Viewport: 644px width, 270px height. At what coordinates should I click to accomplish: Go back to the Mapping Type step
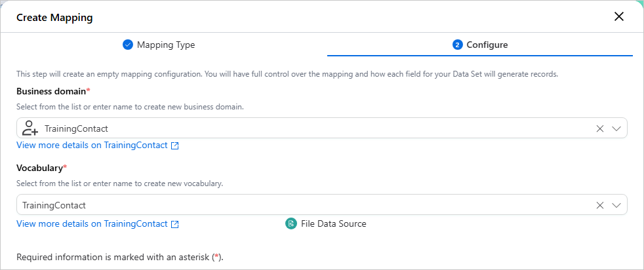159,45
